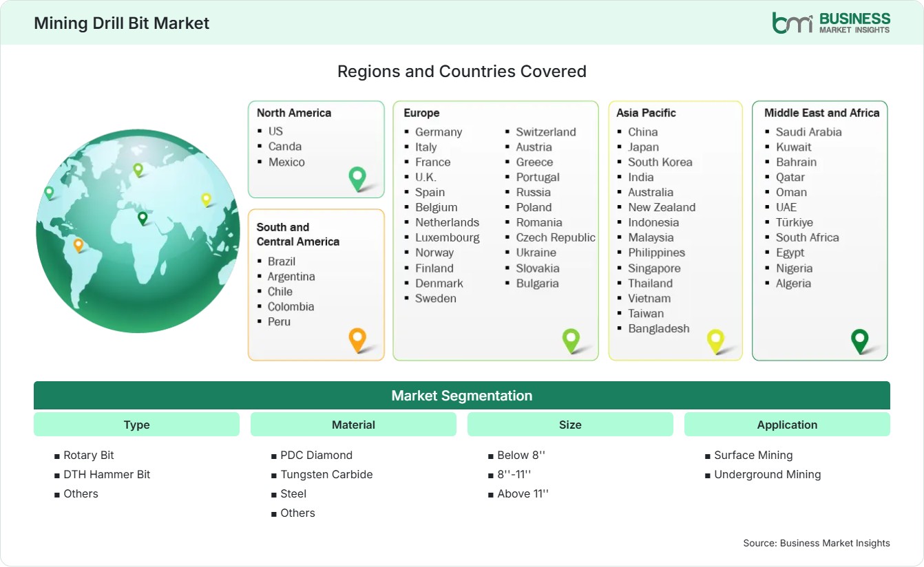Click South Korea in the Asia Pacific list

pyautogui.click(x=660, y=162)
